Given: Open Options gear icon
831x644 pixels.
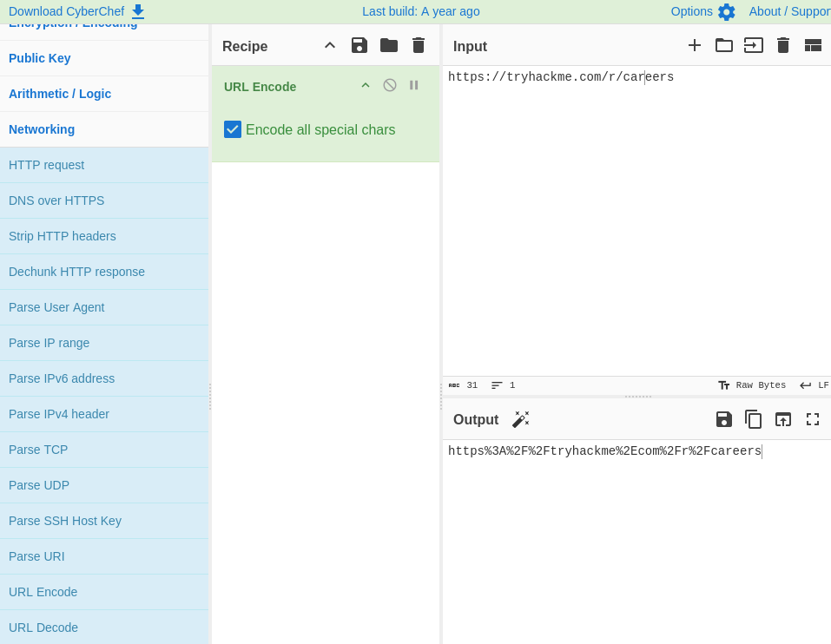Looking at the screenshot, I should (x=727, y=11).
